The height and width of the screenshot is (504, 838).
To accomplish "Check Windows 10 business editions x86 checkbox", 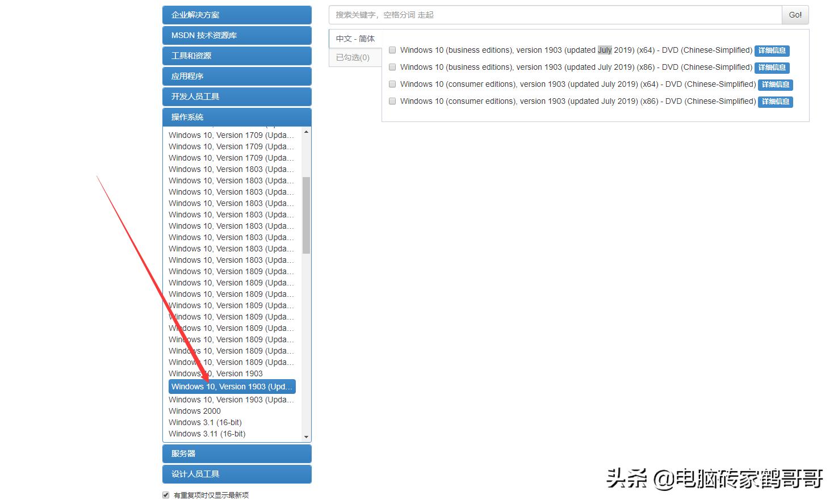I will coord(392,67).
